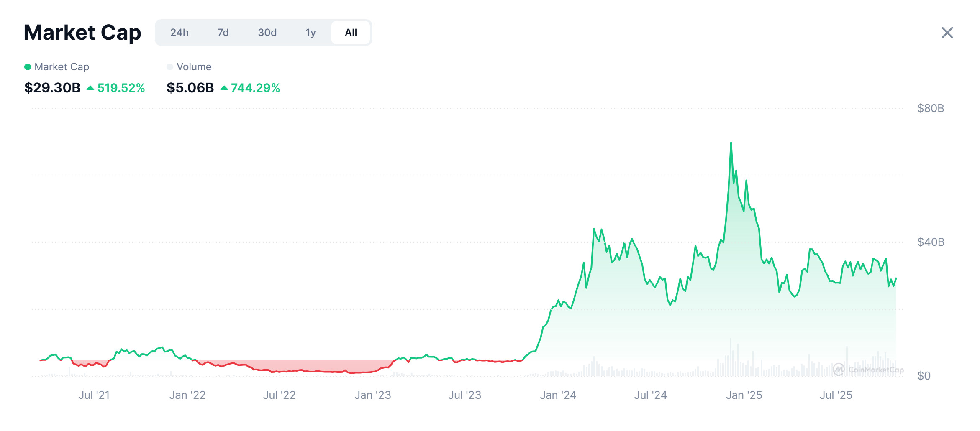The width and height of the screenshot is (980, 431).
Task: Click the $29.30B market cap value
Action: pos(52,88)
